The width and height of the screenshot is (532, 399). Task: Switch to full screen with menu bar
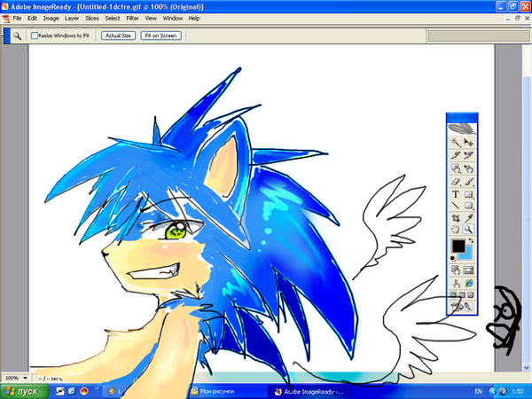pyautogui.click(x=462, y=295)
